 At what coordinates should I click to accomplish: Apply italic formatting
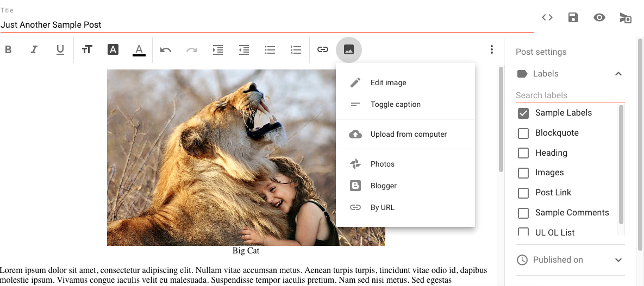[x=34, y=50]
